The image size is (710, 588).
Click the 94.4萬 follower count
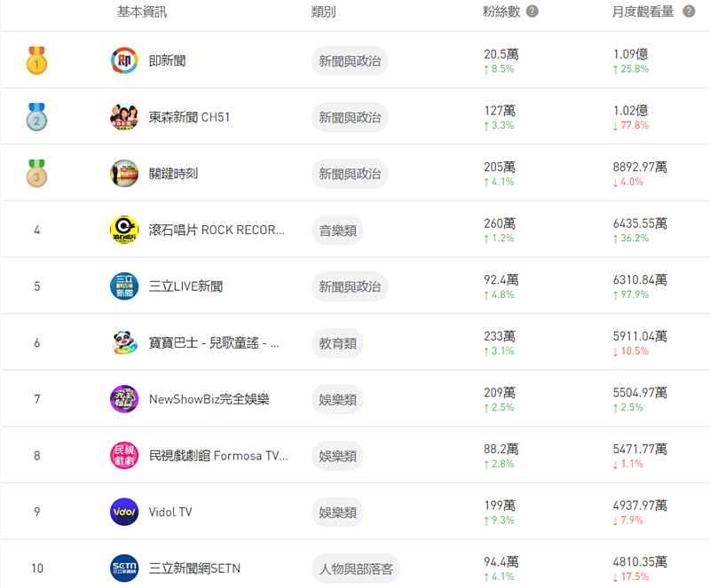pyautogui.click(x=501, y=561)
